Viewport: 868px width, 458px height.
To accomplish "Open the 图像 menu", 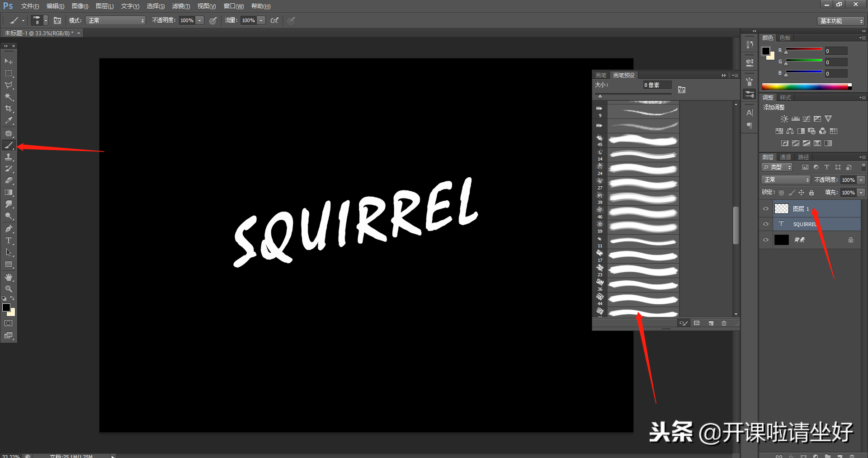I will pos(80,6).
